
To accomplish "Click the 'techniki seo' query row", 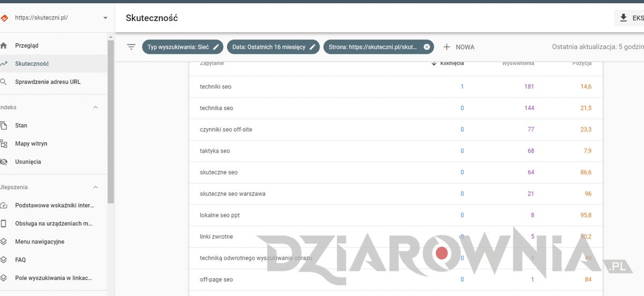I will tap(216, 86).
